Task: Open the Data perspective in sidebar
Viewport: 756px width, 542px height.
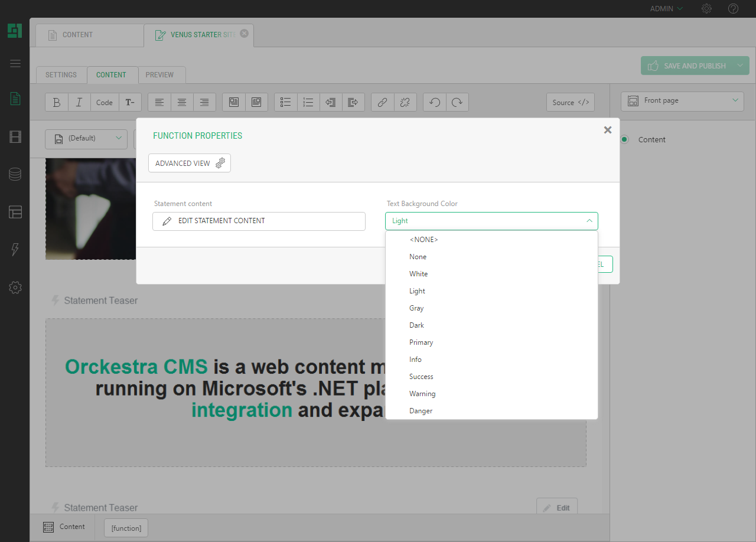Action: click(15, 174)
